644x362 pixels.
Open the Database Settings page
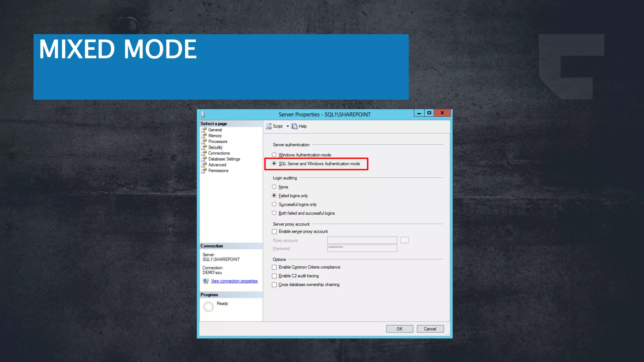(224, 159)
